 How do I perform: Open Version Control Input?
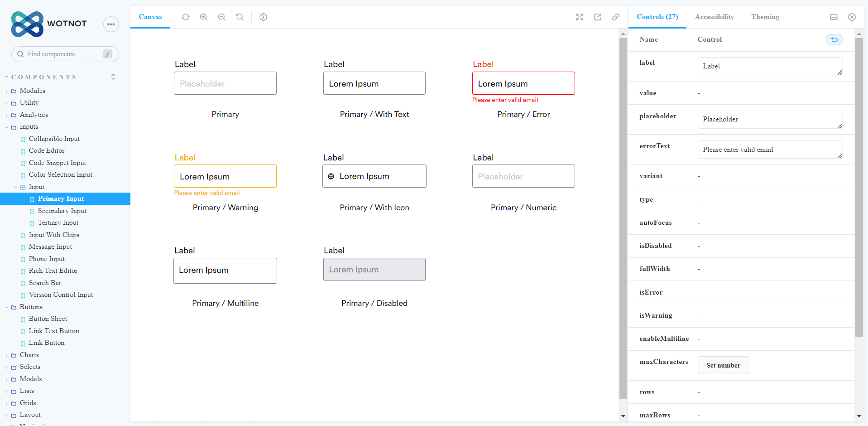pyautogui.click(x=61, y=295)
